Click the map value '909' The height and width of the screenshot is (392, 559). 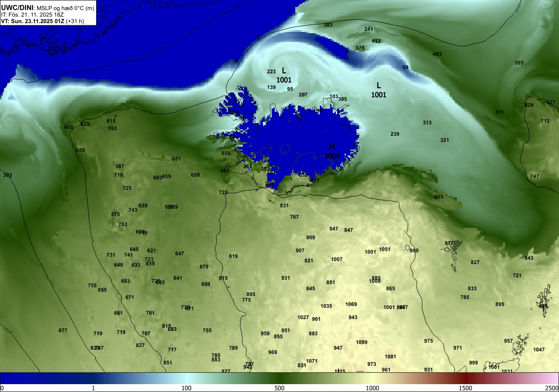tap(311, 237)
